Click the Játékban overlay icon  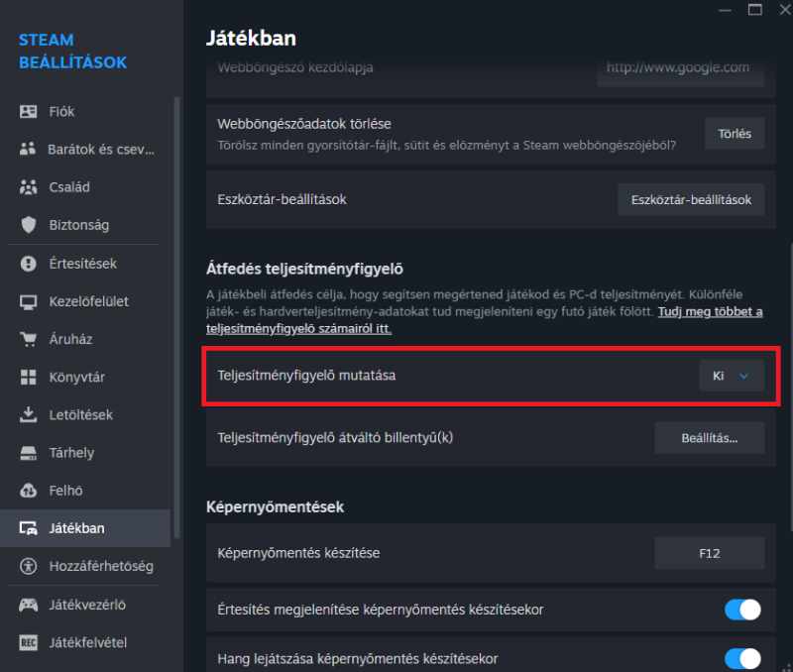pyautogui.click(x=29, y=528)
